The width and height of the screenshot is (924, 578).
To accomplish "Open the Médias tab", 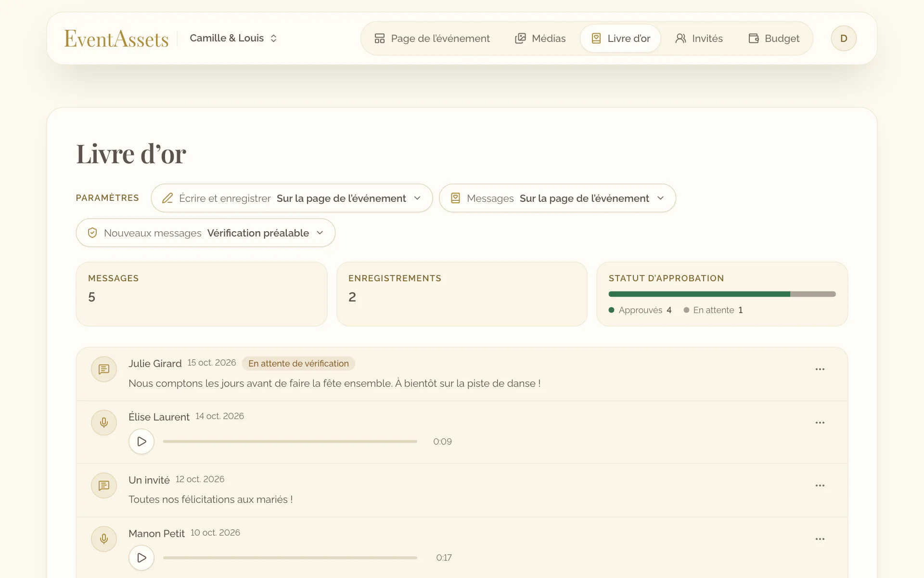I will (540, 39).
